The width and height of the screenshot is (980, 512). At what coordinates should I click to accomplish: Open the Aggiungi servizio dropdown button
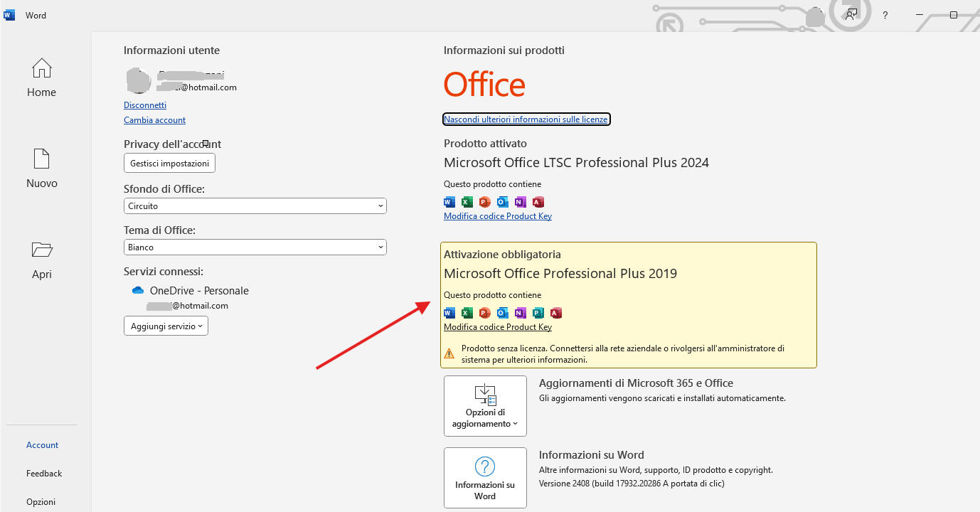166,326
